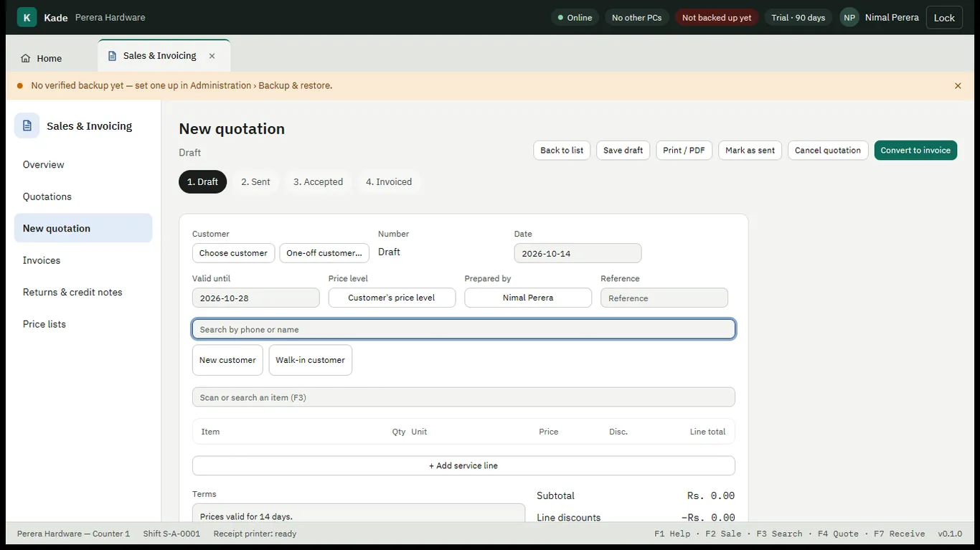Click the green Kade K logo
This screenshot has height=550, width=980.
(x=27, y=17)
